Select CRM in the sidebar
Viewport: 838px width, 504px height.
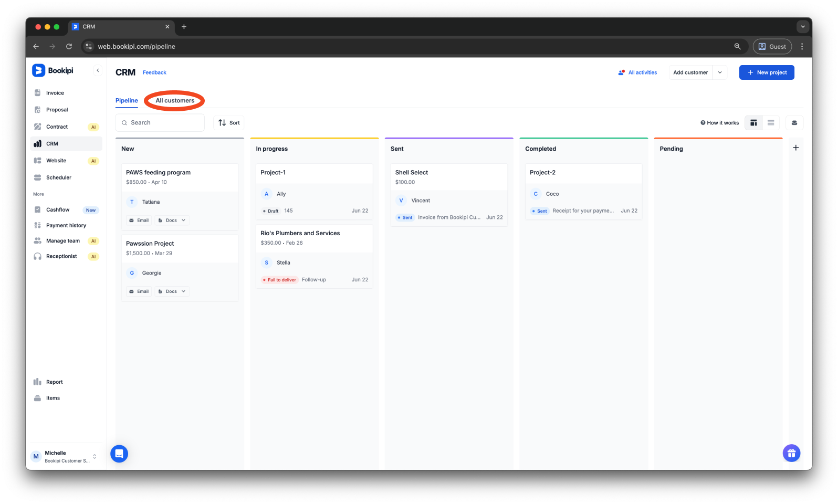pyautogui.click(x=66, y=143)
